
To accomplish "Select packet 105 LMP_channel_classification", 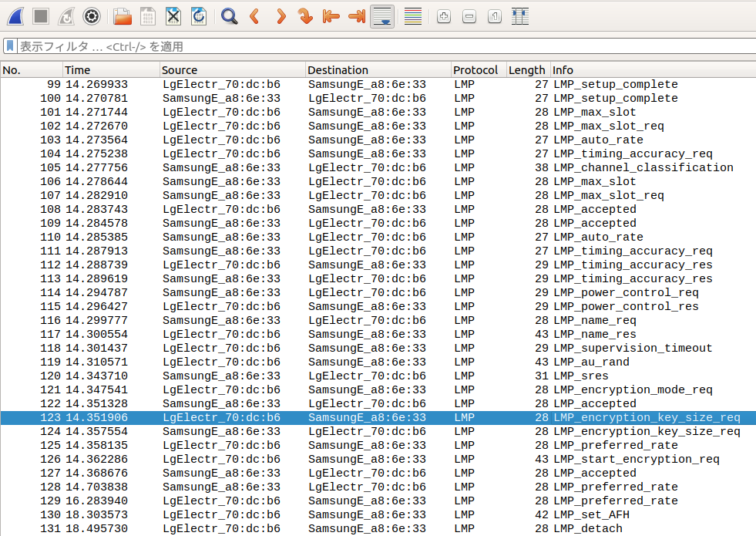I will (378, 168).
